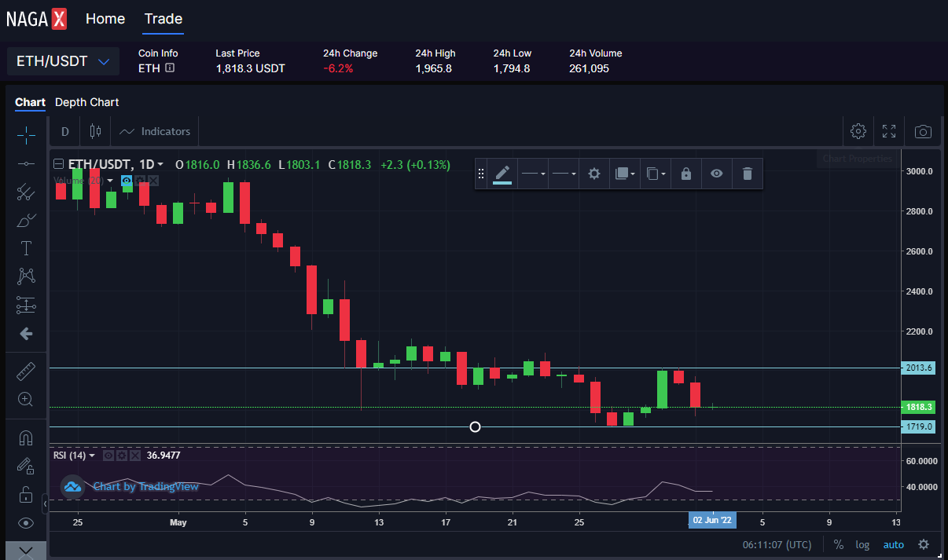
Task: Hide the selected drawing with eye icon
Action: coord(717,174)
